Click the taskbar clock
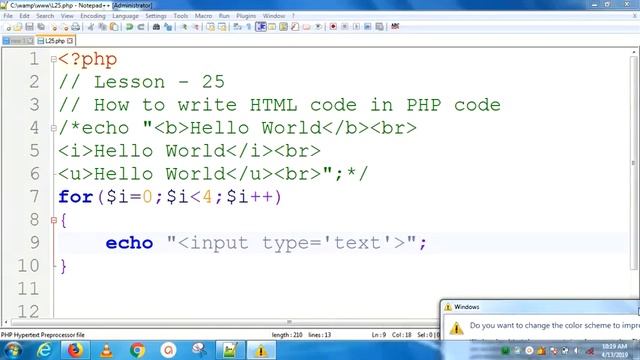 point(614,351)
